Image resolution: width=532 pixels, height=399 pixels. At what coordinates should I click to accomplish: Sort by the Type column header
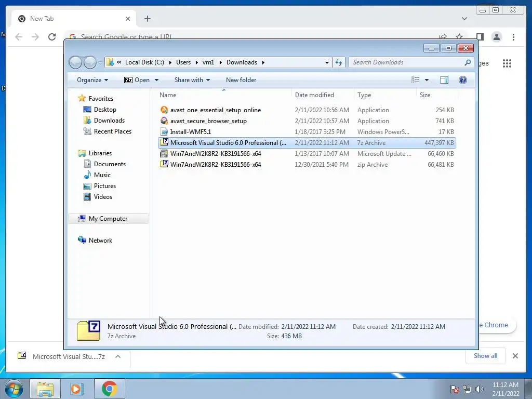tap(385, 95)
